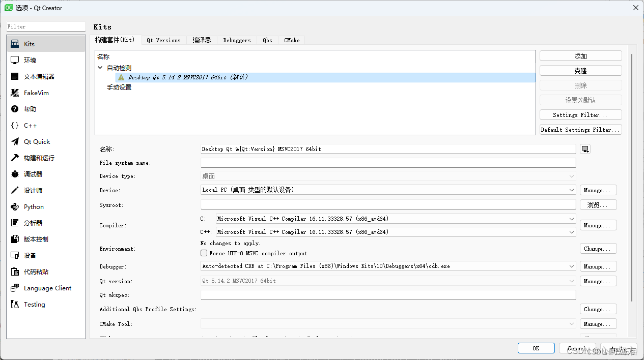This screenshot has height=360, width=644.
Task: Open the 代码粘贴 clipboard icon
Action: [x=15, y=272]
